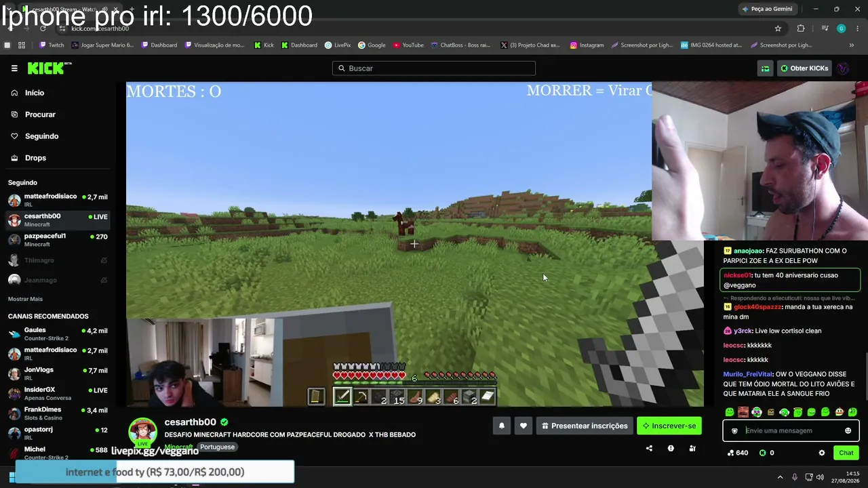The height and width of the screenshot is (488, 868).
Task: Select cesarthb00 channel in followed list
Action: point(58,220)
